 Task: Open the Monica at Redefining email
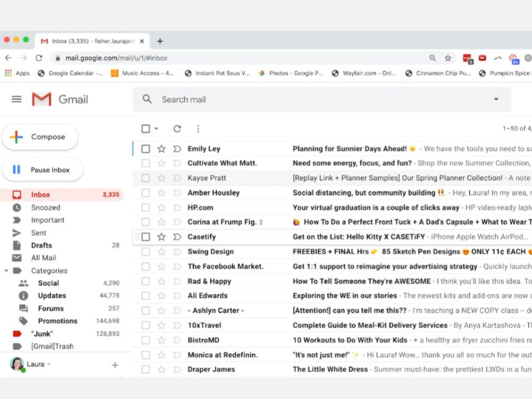(332, 354)
